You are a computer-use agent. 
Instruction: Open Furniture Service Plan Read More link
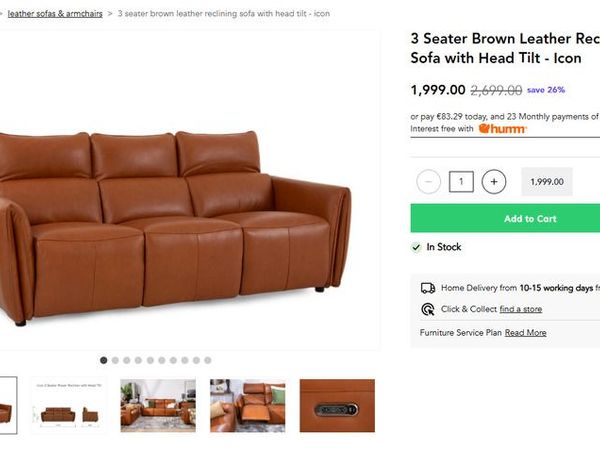(x=525, y=333)
